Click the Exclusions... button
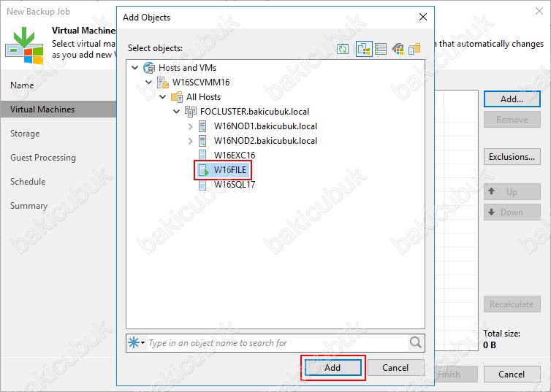 pyautogui.click(x=512, y=157)
